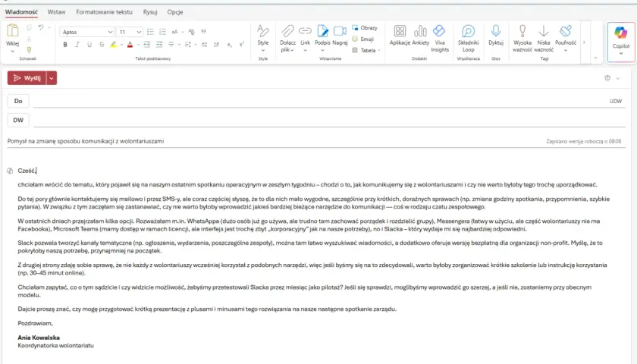Image resolution: width=637 pixels, height=364 pixels.
Task: Open the Opcje tab
Action: 175,12
